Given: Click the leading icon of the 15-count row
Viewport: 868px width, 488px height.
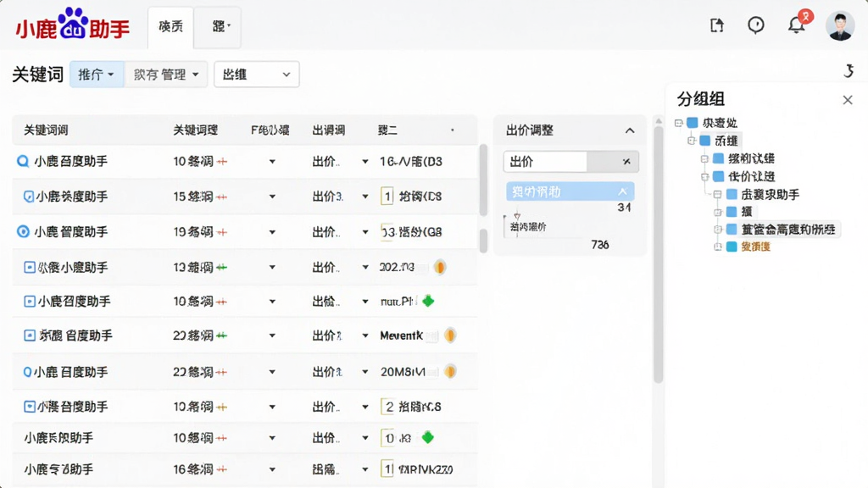Looking at the screenshot, I should coord(28,196).
